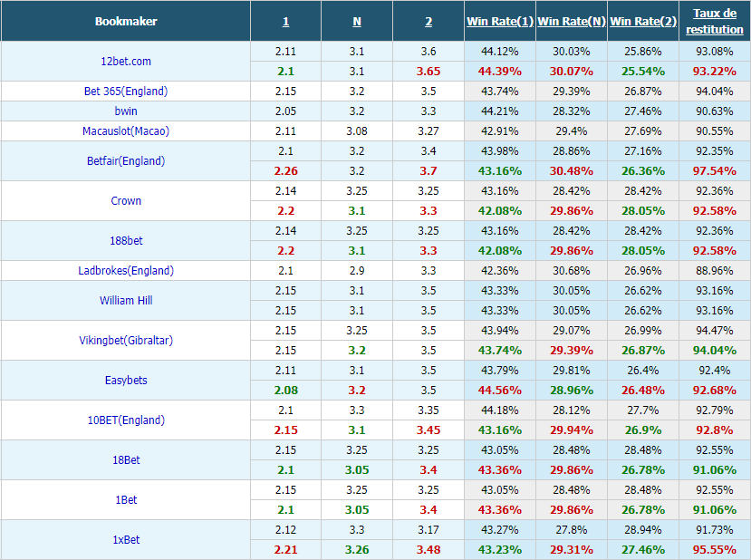Click the Macauslot odds value 3.27
The image size is (751, 560).
[x=428, y=131]
